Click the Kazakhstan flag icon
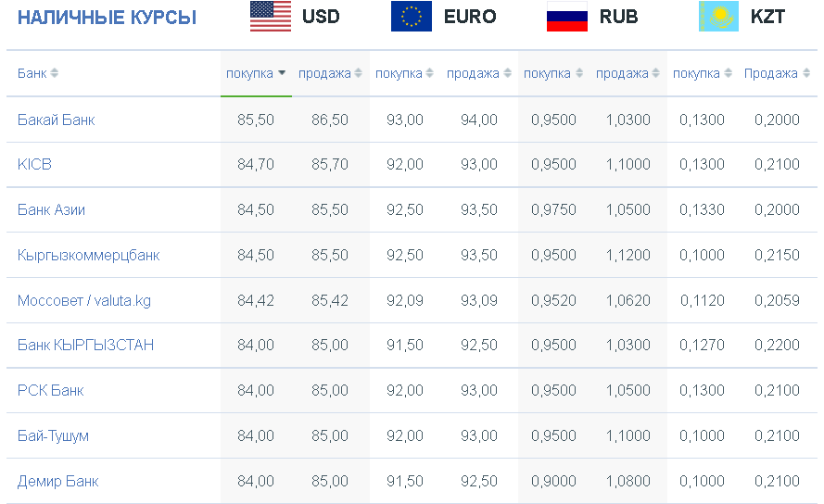The image size is (824, 504). coord(718,17)
